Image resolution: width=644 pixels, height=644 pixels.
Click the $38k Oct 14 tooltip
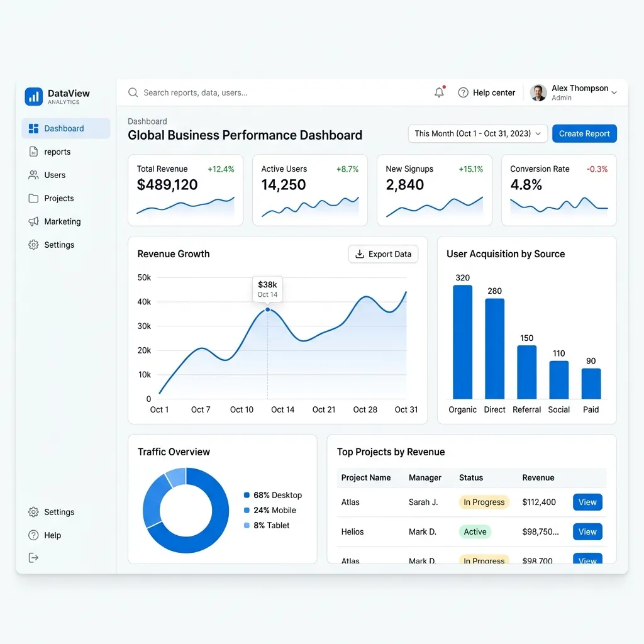(x=267, y=289)
